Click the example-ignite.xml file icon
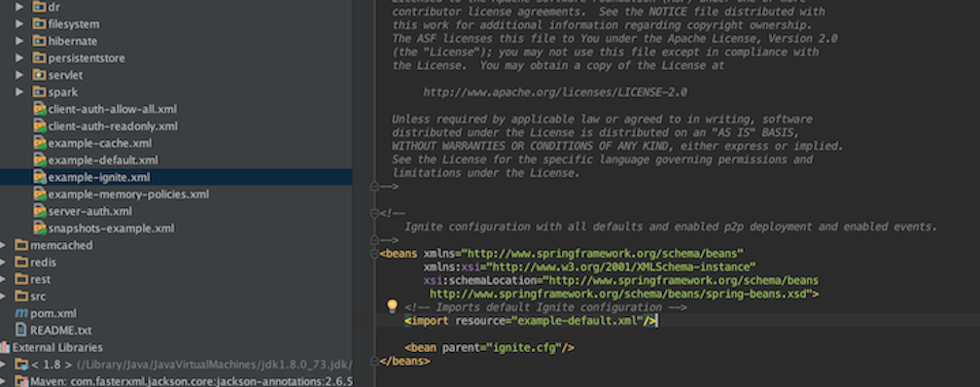The height and width of the screenshot is (387, 980). (39, 177)
